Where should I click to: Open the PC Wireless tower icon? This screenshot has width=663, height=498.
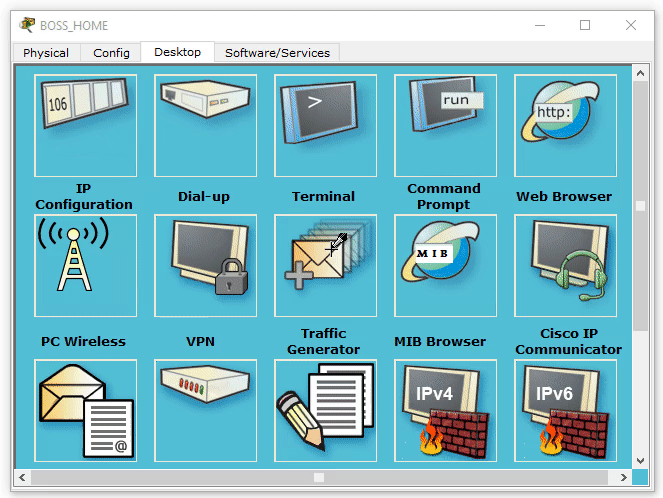(85, 265)
